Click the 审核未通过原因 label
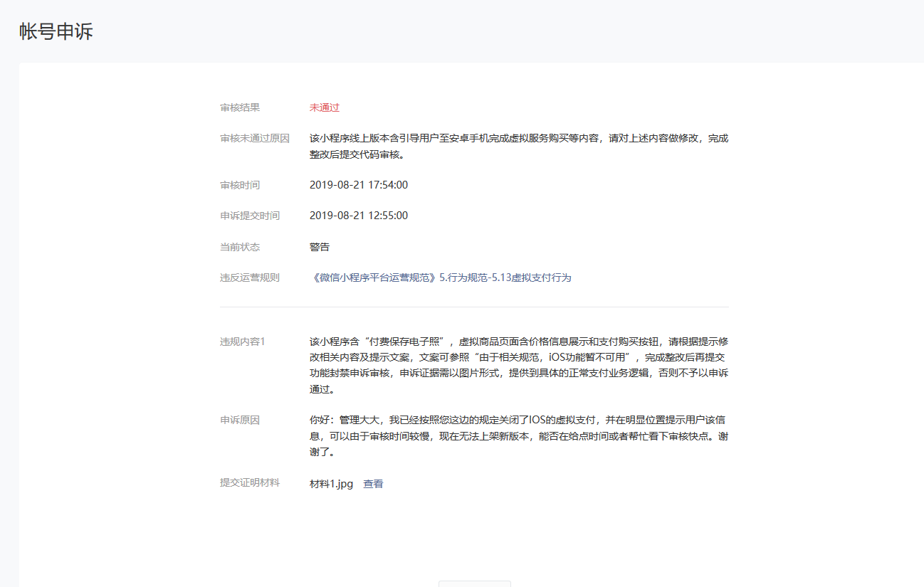Viewport: 924px width, 587px height. click(255, 138)
